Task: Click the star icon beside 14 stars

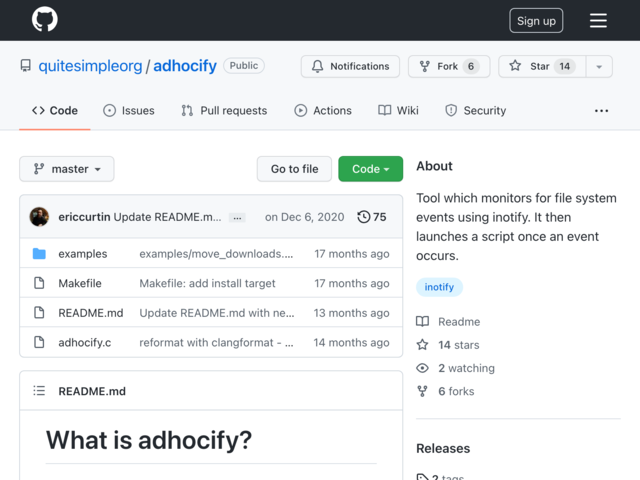Action: [422, 344]
